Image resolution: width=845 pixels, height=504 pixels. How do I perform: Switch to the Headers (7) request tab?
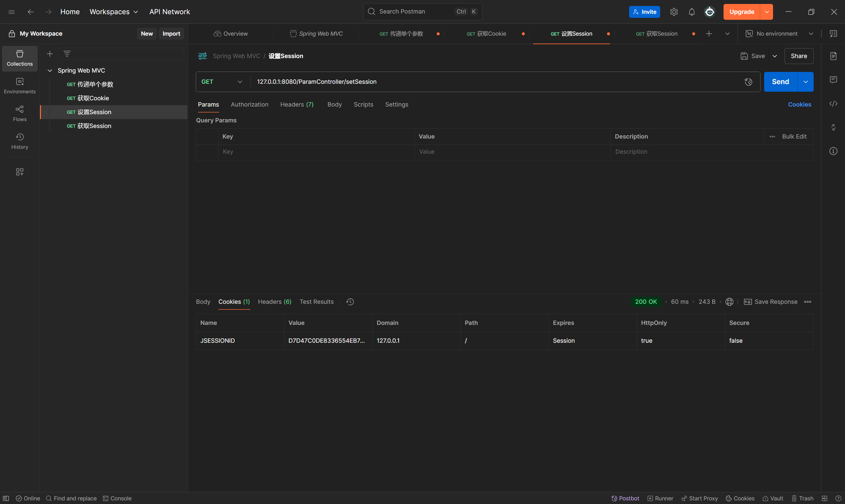coord(297,105)
